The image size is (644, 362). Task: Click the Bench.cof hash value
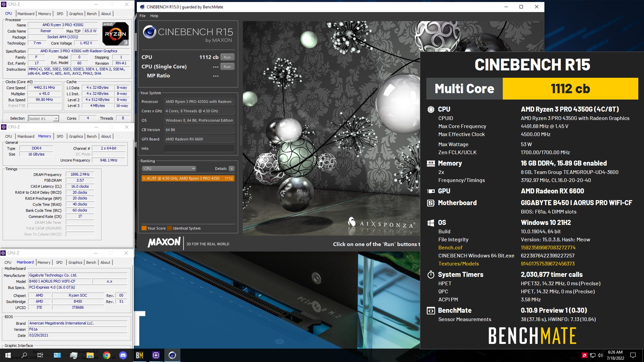click(x=548, y=248)
